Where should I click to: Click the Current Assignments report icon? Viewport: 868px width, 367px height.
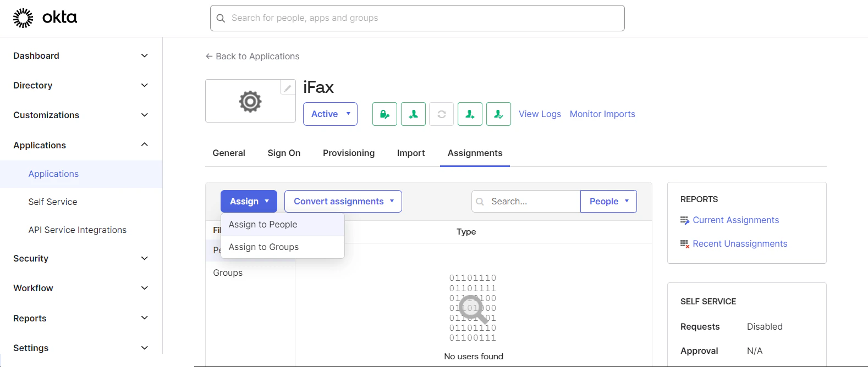[x=685, y=220]
